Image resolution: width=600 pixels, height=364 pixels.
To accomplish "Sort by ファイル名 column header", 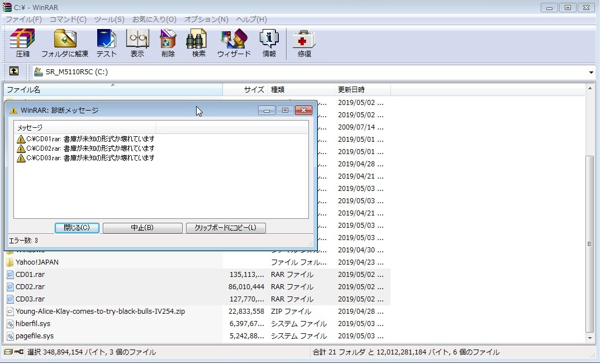I will (113, 89).
